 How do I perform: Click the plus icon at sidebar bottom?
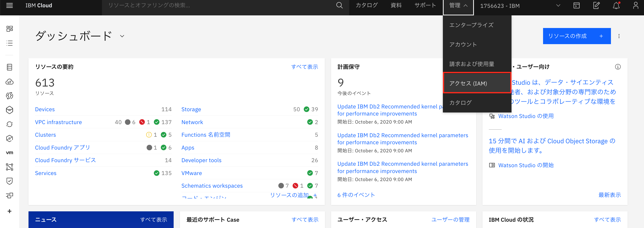coord(10,211)
